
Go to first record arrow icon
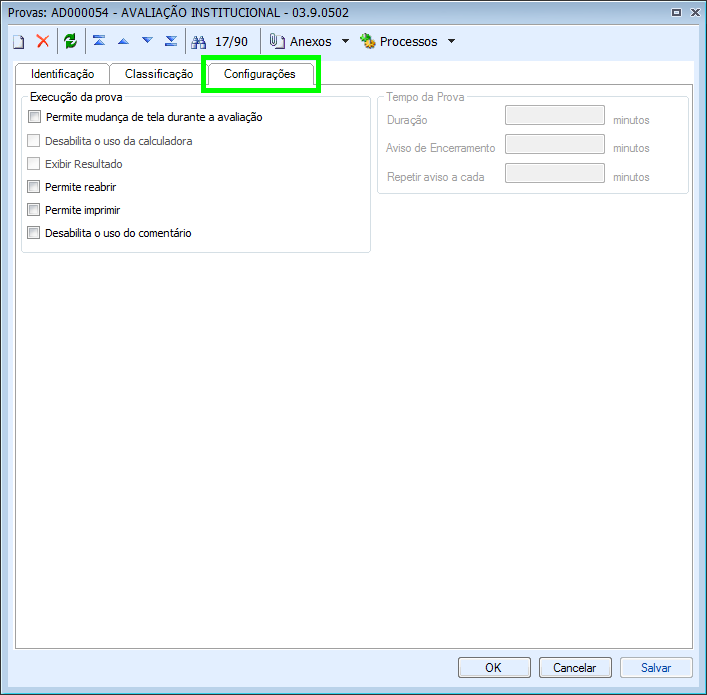[x=99, y=41]
